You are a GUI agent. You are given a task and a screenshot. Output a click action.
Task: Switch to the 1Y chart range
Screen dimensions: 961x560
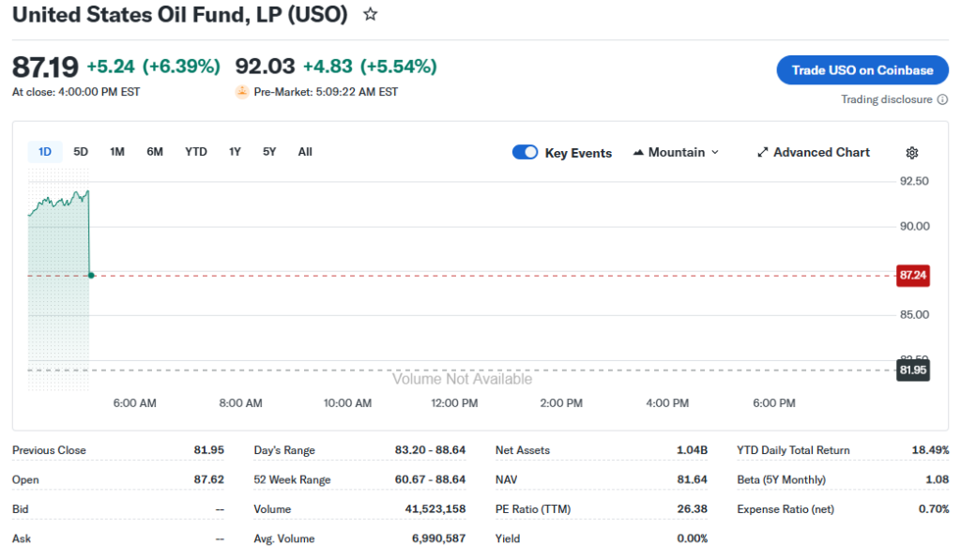coord(235,152)
